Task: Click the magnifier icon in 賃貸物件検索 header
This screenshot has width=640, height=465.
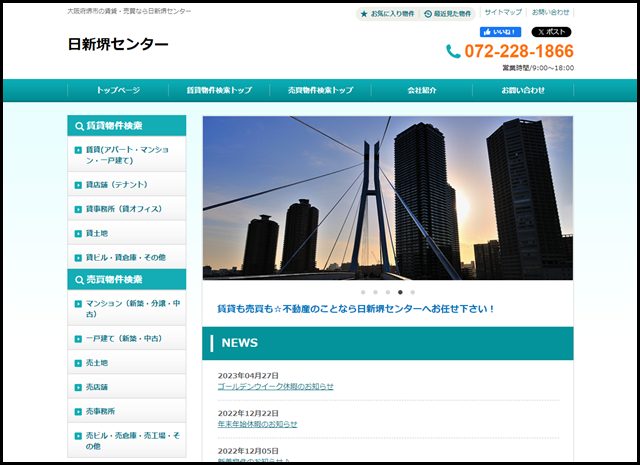Action: (79, 126)
